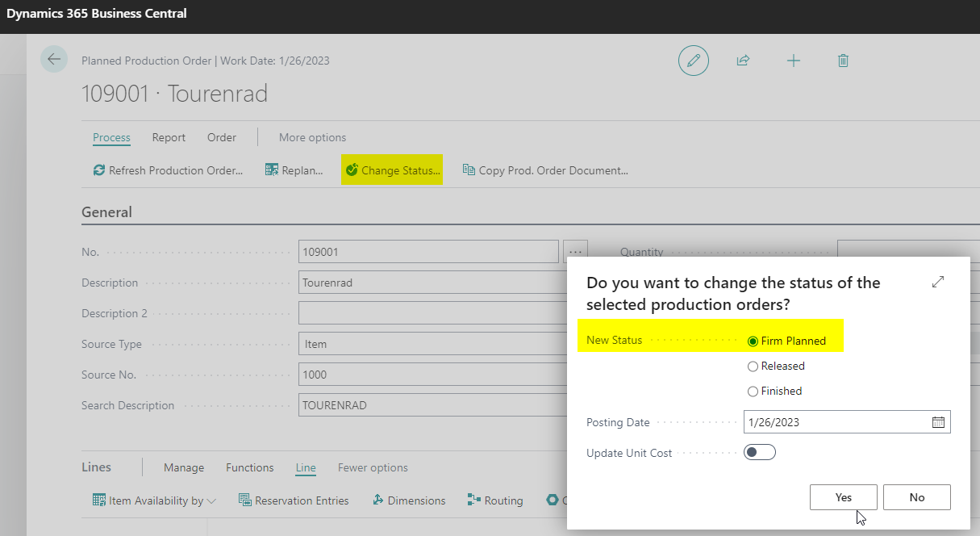
Task: Open the Functions menu in Lines
Action: point(249,467)
